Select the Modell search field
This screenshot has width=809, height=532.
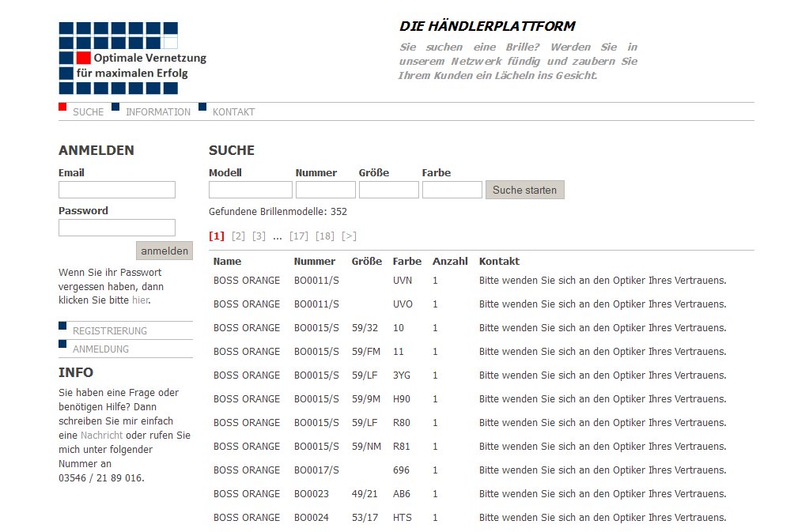(250, 190)
